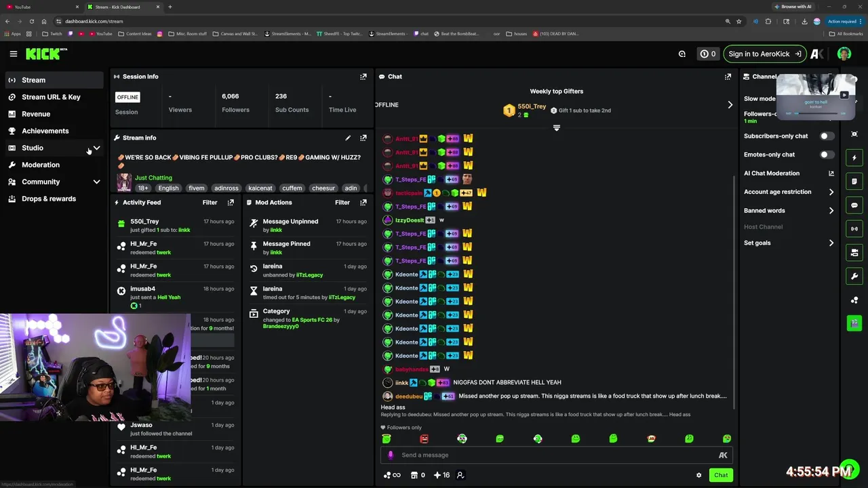This screenshot has height=488, width=868.
Task: Go to next Weekly top Gifters page
Action: [x=730, y=105]
